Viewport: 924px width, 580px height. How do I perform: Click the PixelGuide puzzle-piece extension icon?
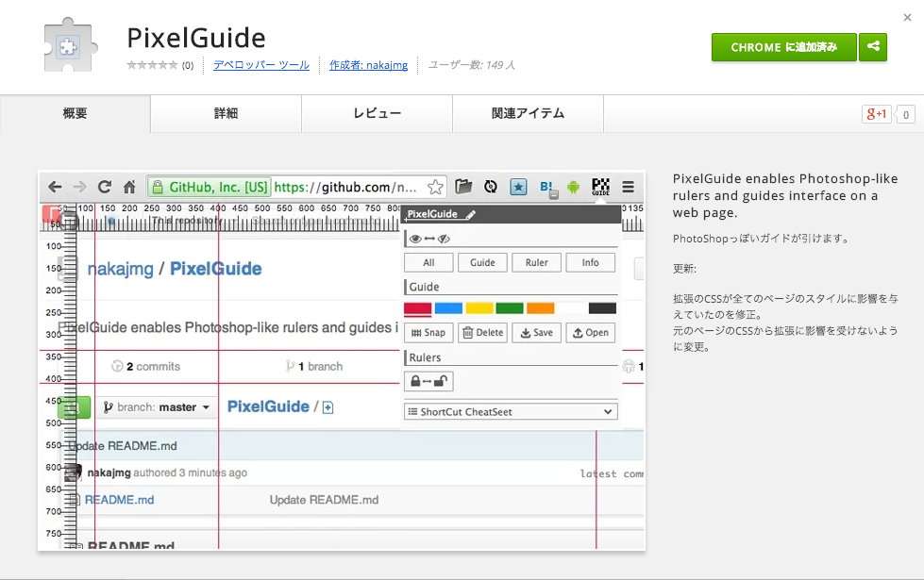click(x=70, y=45)
